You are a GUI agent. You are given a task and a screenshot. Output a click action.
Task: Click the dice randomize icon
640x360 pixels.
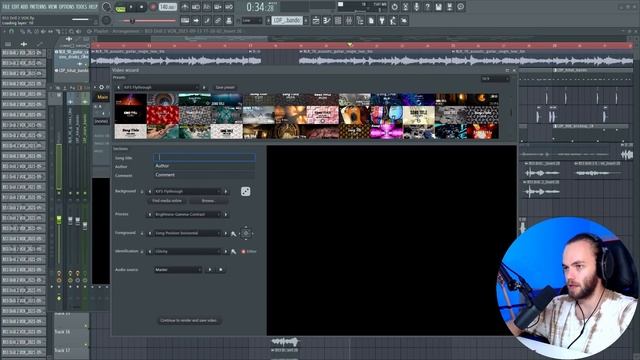(x=245, y=191)
